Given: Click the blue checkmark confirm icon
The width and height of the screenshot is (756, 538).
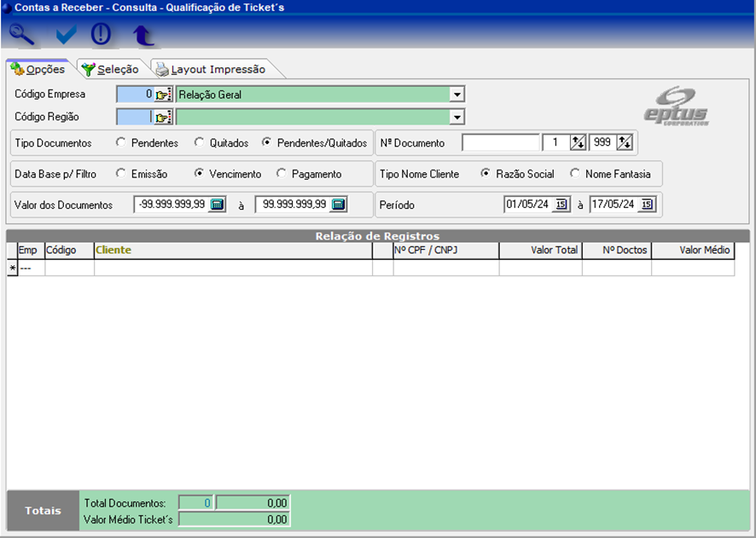Looking at the screenshot, I should coord(66,35).
